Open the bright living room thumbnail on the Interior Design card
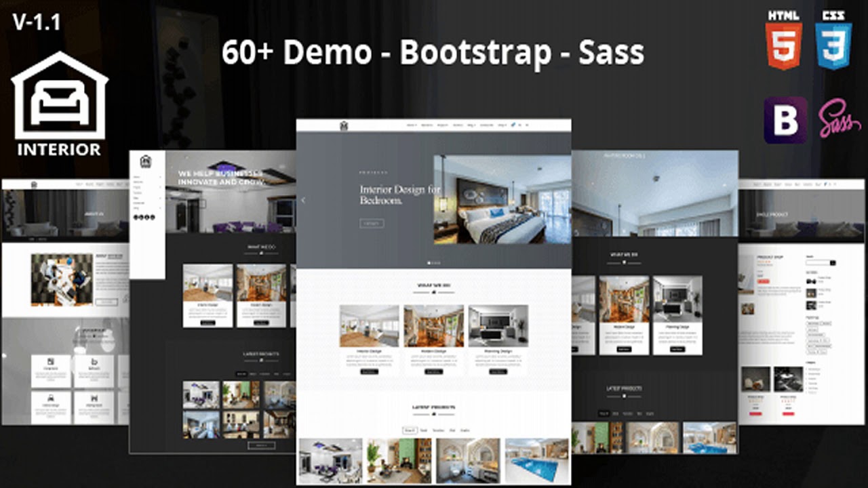This screenshot has width=868, height=488. point(370,326)
